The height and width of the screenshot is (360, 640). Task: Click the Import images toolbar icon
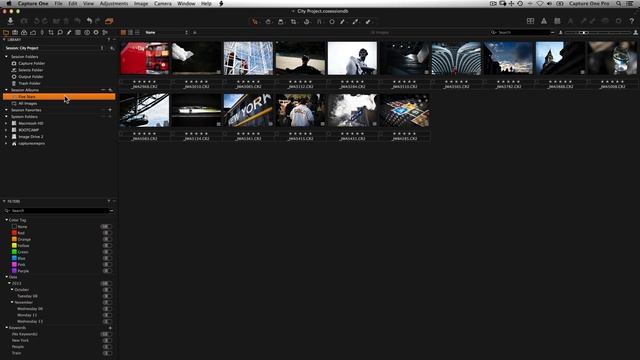10,21
